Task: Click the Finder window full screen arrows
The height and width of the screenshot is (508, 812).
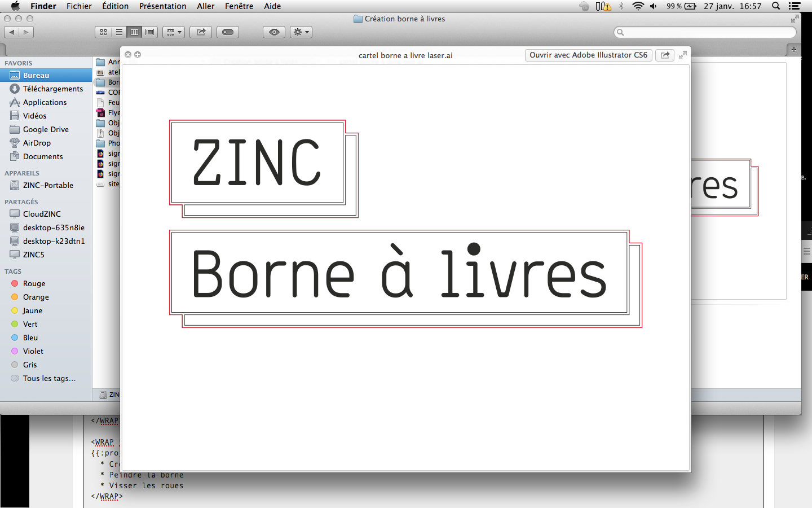Action: [x=795, y=19]
